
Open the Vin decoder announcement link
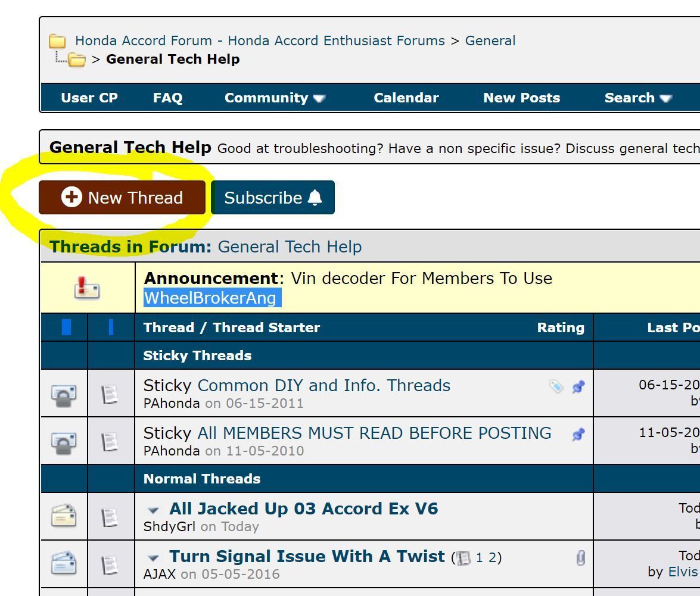pyautogui.click(x=421, y=279)
